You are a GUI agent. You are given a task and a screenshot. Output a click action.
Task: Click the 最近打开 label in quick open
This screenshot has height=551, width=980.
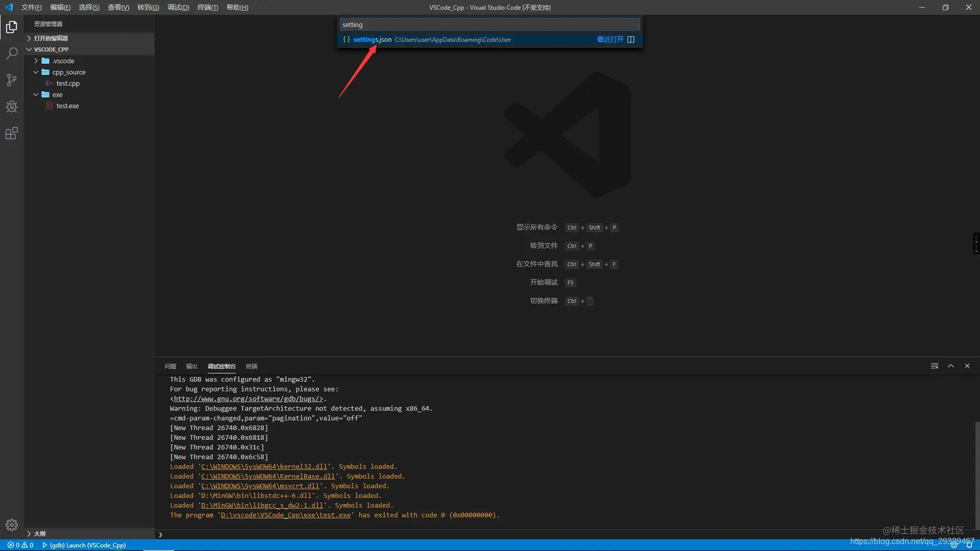tap(610, 40)
